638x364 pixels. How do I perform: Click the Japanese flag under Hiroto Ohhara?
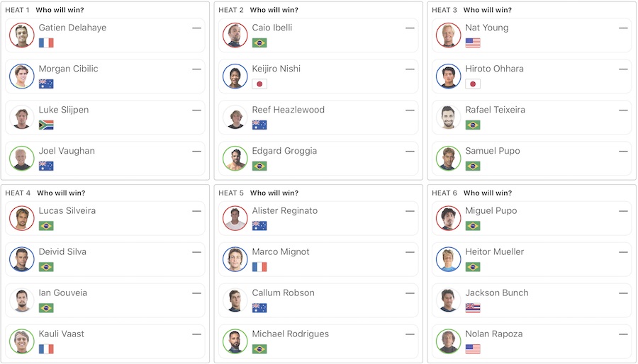pyautogui.click(x=473, y=84)
